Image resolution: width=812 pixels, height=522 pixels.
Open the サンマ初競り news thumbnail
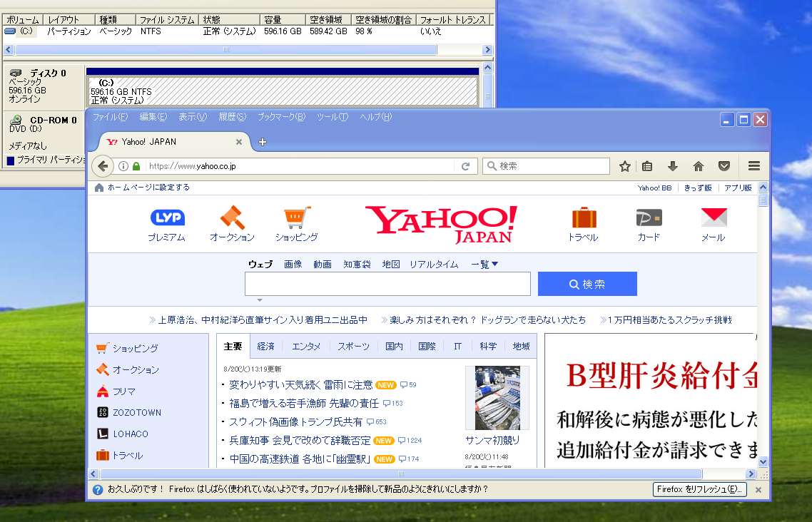tap(497, 398)
